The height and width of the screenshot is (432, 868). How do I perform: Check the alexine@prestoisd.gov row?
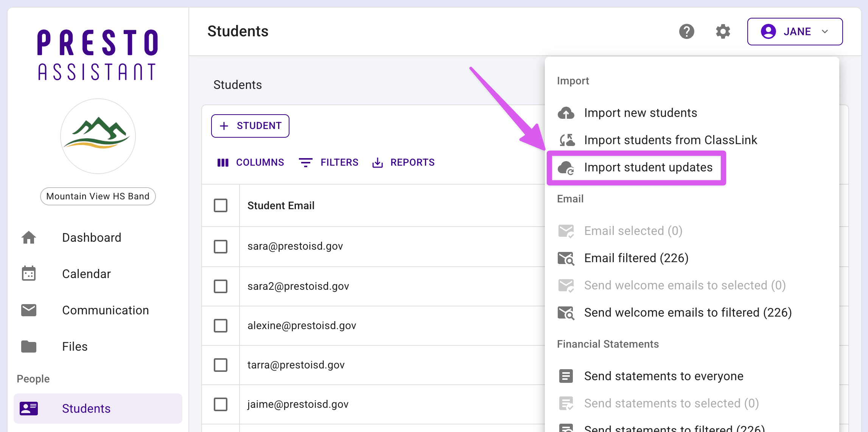coord(221,326)
